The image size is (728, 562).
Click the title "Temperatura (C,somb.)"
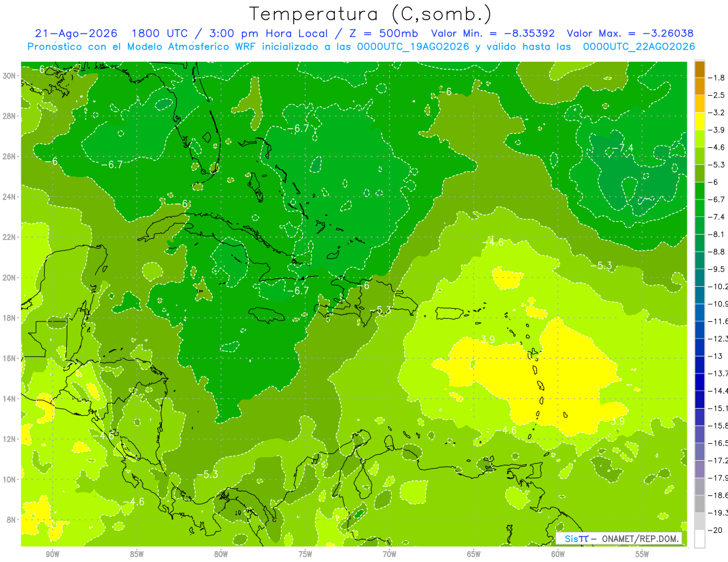pyautogui.click(x=371, y=15)
